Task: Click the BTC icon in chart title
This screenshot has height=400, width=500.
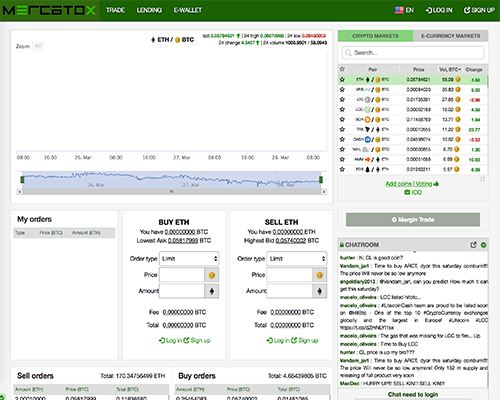Action: 178,40
